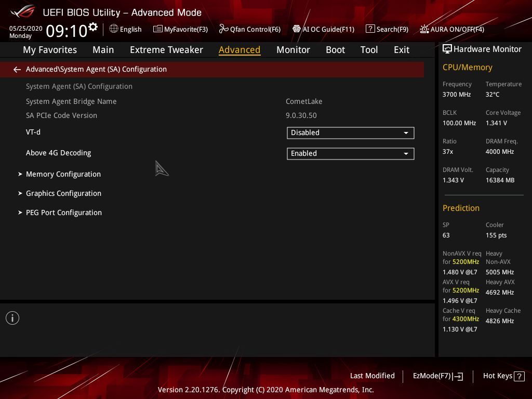Screen dimensions: 532x399
Task: Open the VT-d Disabled dropdown
Action: [x=351, y=132]
